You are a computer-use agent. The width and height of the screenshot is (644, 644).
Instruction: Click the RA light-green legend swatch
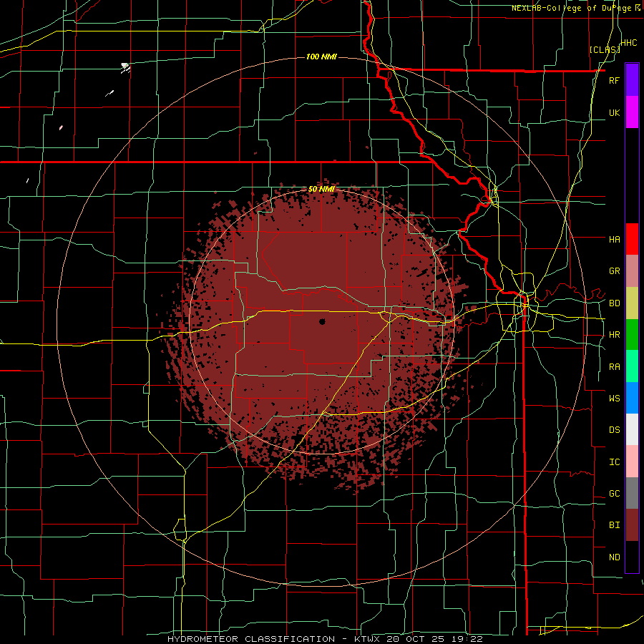632,366
